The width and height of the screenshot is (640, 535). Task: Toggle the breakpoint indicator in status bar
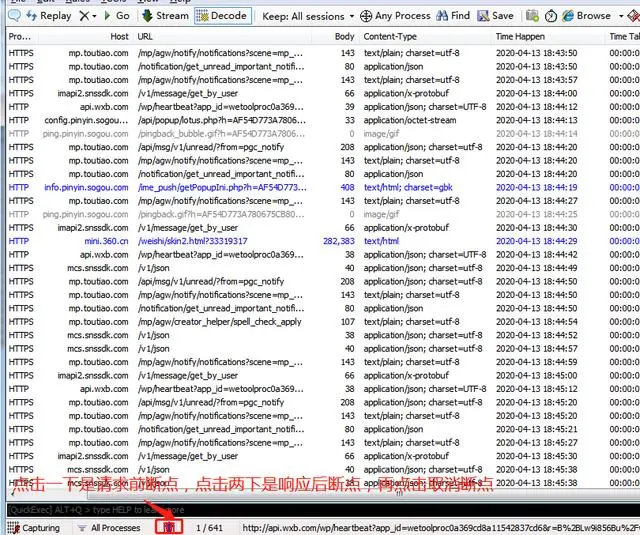coord(169,527)
